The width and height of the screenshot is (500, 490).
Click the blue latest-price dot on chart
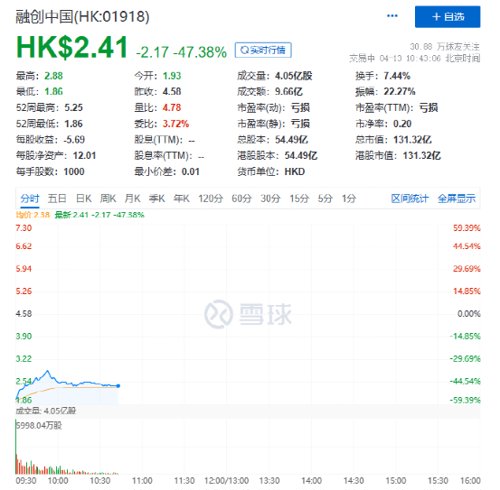tap(118, 386)
